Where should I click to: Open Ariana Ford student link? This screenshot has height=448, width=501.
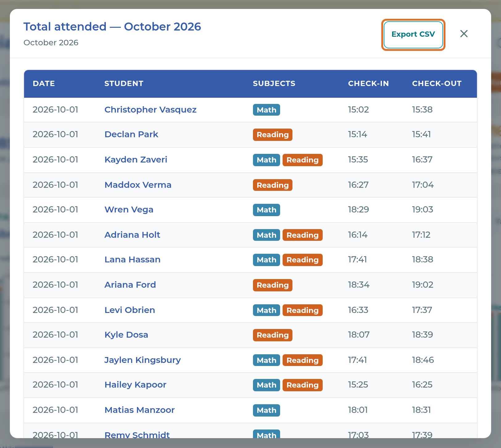tap(130, 285)
